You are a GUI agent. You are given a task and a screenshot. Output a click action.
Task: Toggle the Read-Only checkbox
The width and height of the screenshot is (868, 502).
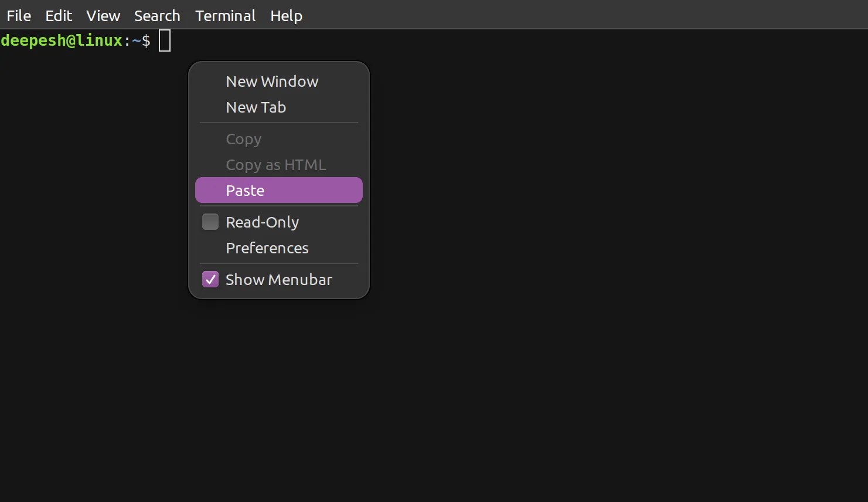click(x=210, y=222)
